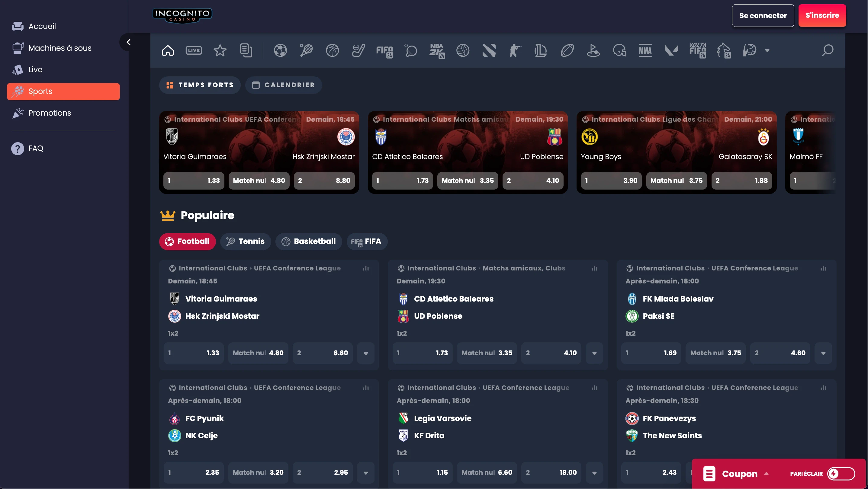Expand more markets for FK Mlada Boleslav
This screenshot has width=868, height=489.
click(x=823, y=353)
